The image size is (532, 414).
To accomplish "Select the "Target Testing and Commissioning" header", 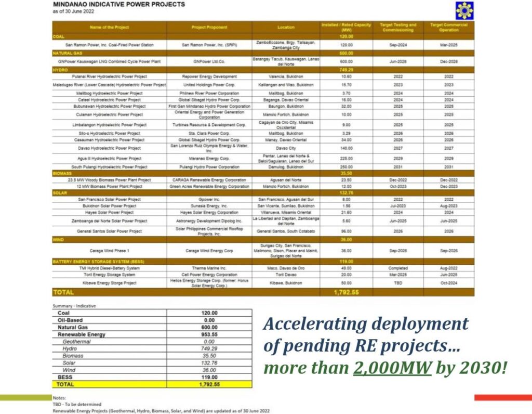I will 398,27.
